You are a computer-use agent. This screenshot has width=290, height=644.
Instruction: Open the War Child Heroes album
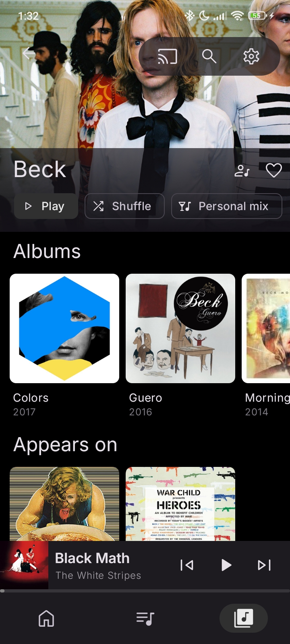[180, 504]
